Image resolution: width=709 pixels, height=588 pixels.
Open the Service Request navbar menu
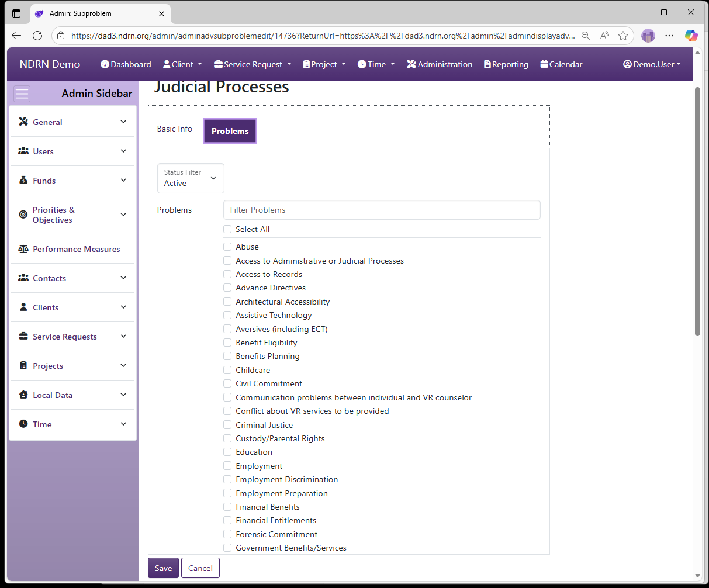(x=253, y=64)
